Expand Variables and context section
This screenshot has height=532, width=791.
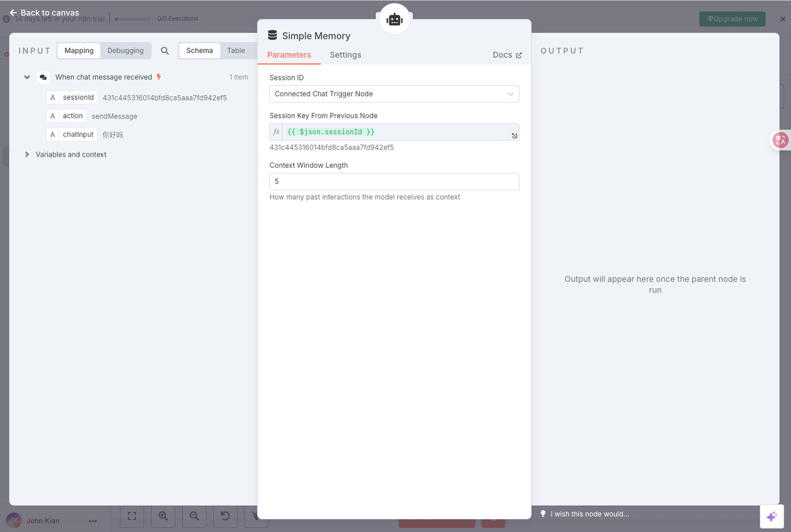pos(27,154)
